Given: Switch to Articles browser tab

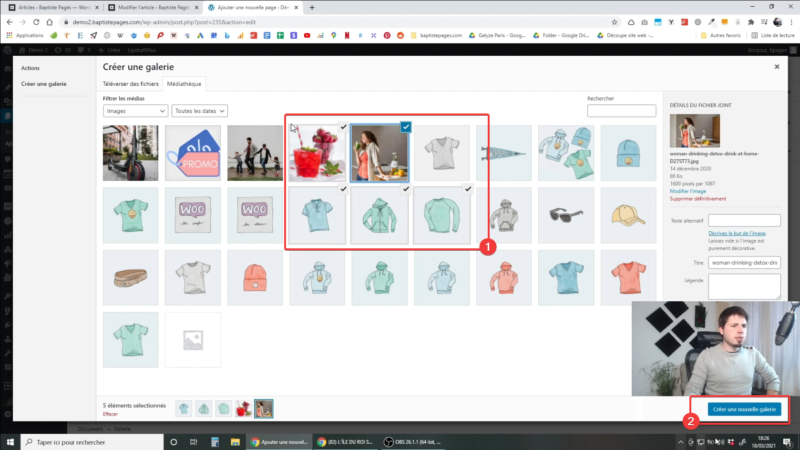Looking at the screenshot, I should [54, 8].
